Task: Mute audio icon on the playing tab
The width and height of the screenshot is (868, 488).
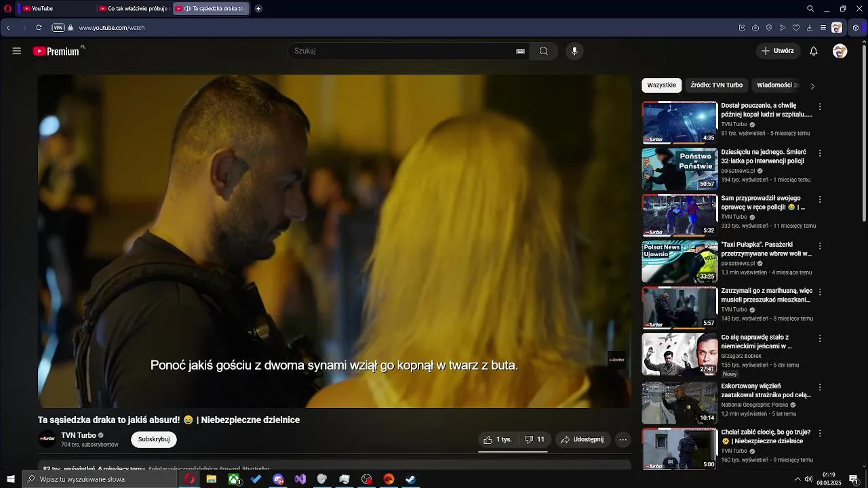Action: click(x=187, y=9)
